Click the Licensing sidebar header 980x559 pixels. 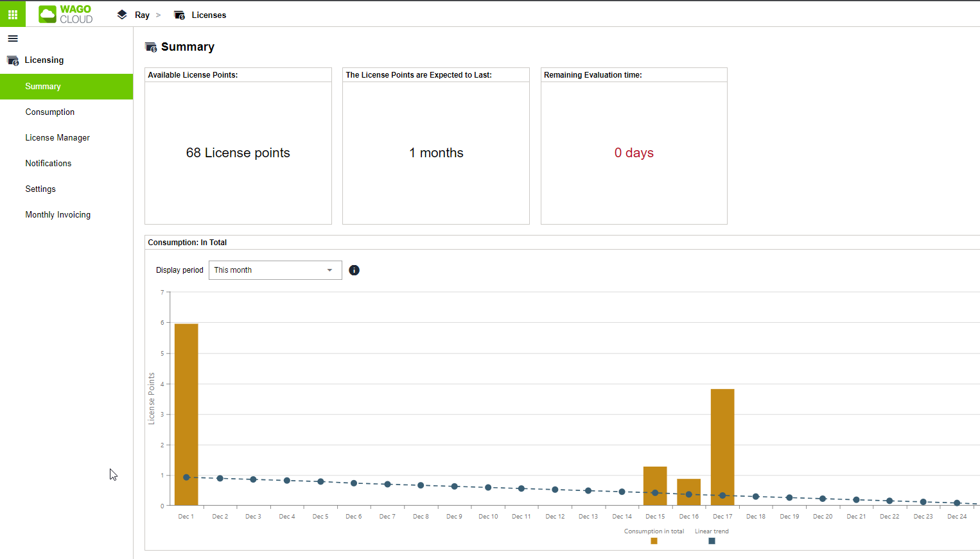[44, 60]
